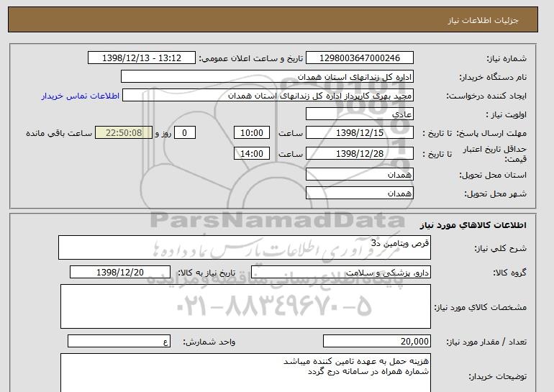Open the اطلاعات تماس خریدار link
Image resolution: width=554 pixels, height=392 pixels.
click(81, 96)
